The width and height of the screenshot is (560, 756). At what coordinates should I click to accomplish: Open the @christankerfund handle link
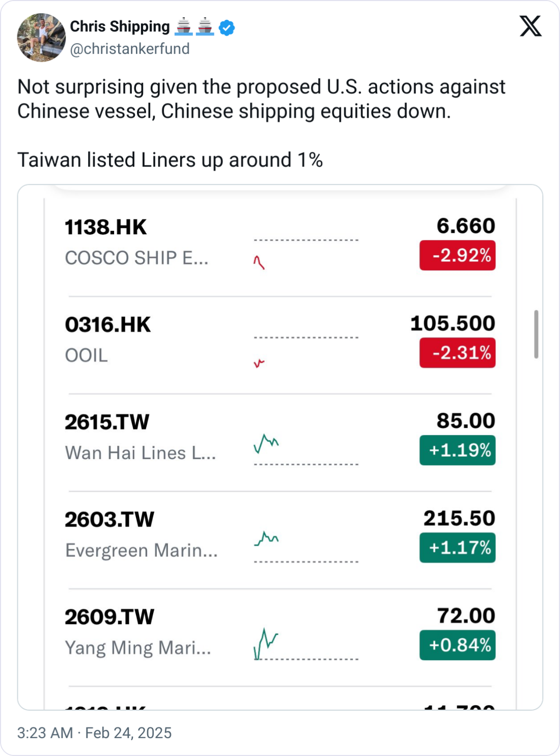coord(130,49)
